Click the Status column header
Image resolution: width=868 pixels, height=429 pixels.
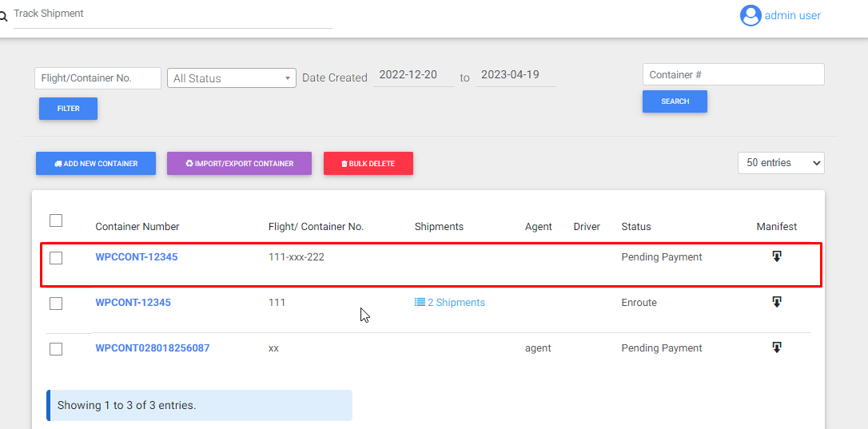[x=636, y=226]
